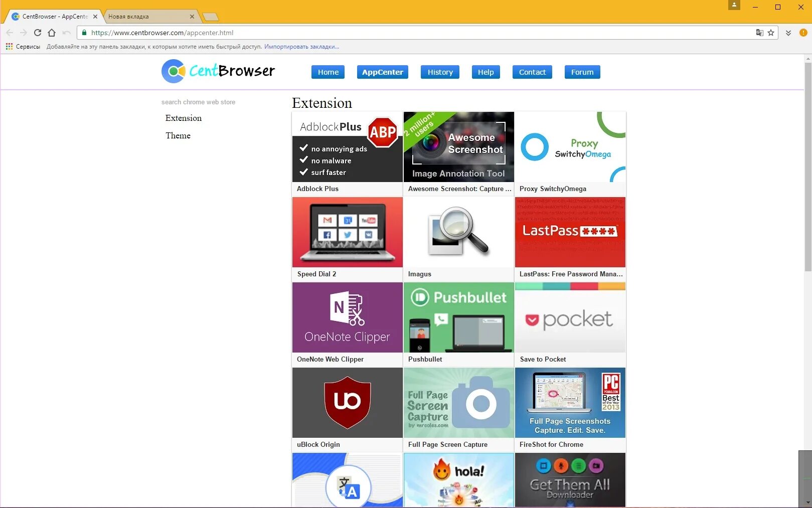812x508 pixels.
Task: Open the translate page icon
Action: click(x=759, y=33)
